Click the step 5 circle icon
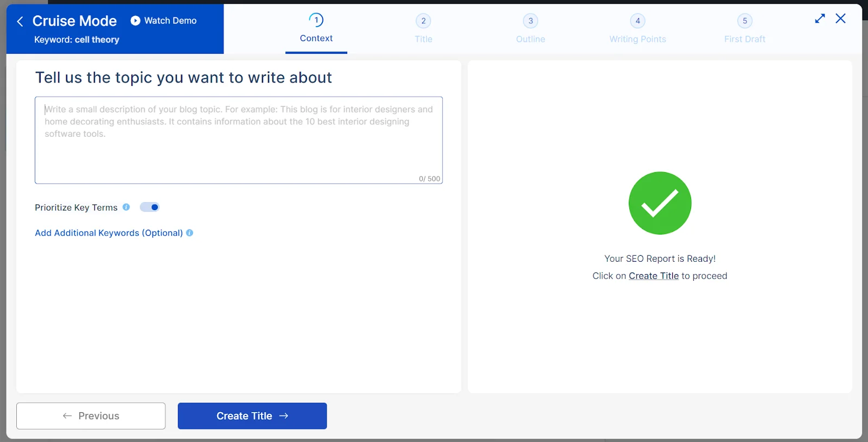This screenshot has height=442, width=868. [744, 21]
